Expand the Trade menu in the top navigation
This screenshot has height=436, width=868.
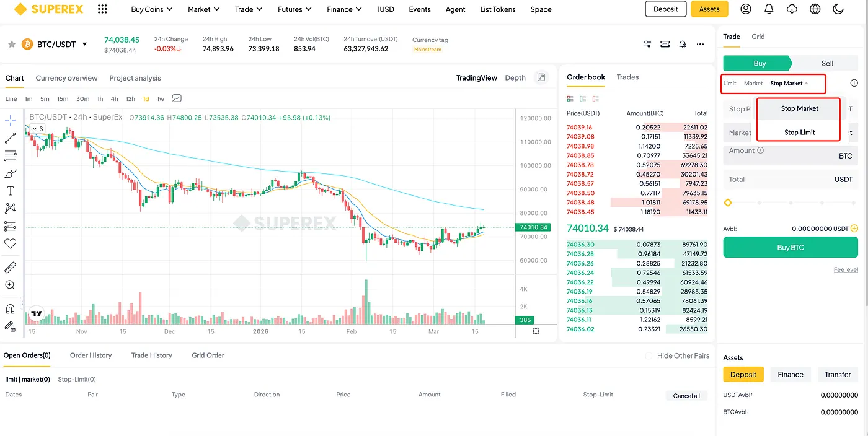249,9
